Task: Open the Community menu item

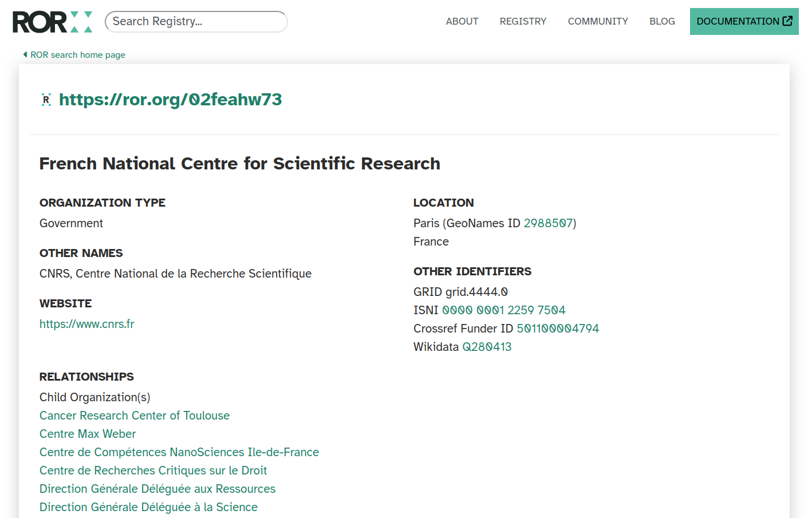Action: (598, 21)
